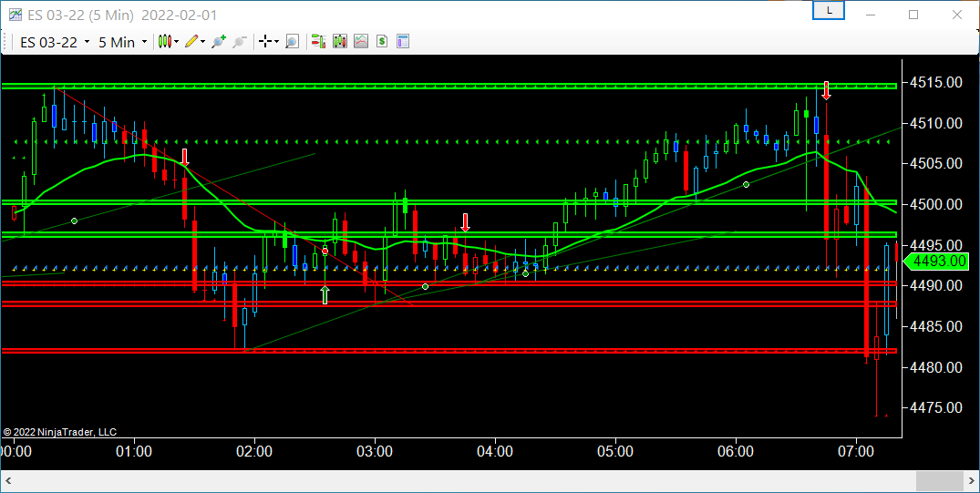The width and height of the screenshot is (980, 493).
Task: Click the 4510.00 price axis label
Action: pos(935,123)
